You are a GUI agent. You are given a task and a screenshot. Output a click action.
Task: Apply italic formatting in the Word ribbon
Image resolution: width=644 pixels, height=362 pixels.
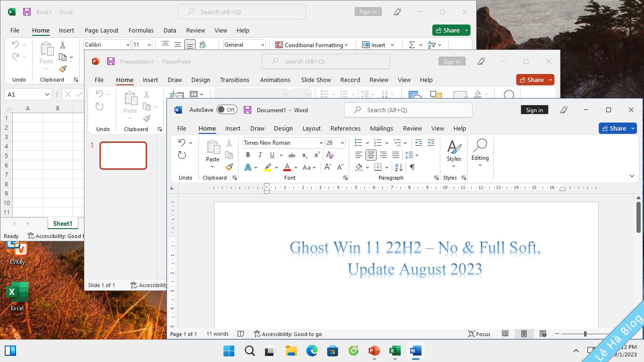(x=260, y=155)
